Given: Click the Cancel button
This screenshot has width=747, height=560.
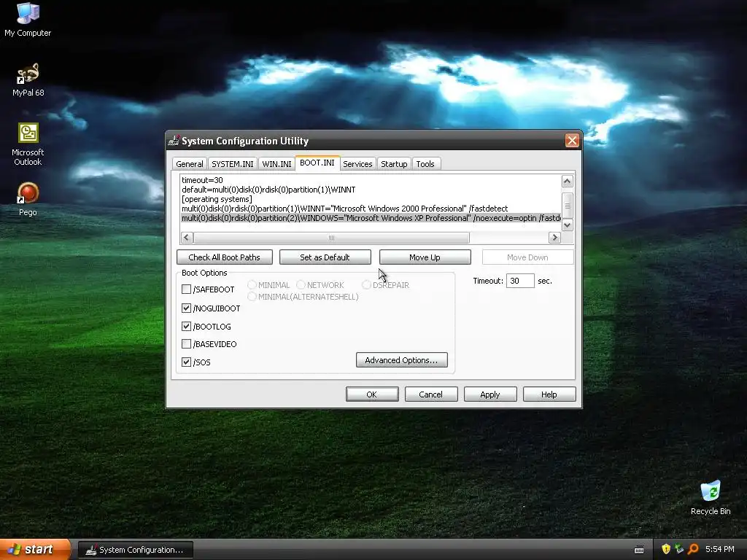Looking at the screenshot, I should pyautogui.click(x=431, y=394).
